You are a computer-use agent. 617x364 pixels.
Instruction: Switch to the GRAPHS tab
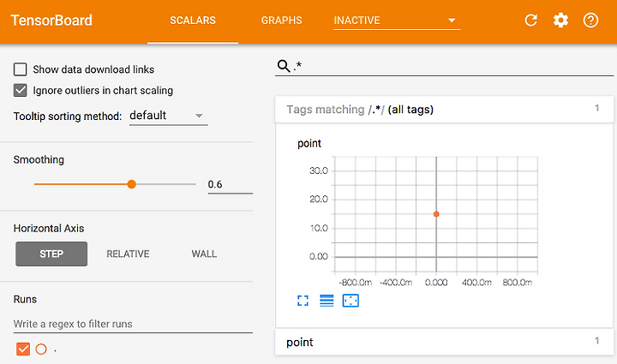(282, 21)
